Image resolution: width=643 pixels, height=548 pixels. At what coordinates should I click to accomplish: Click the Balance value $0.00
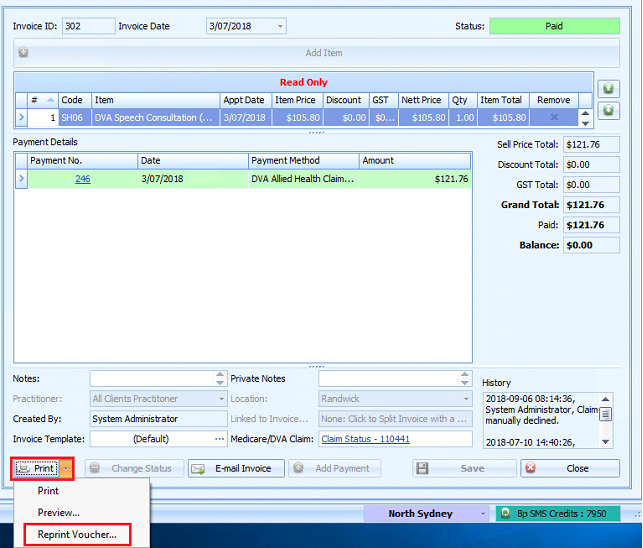[591, 245]
